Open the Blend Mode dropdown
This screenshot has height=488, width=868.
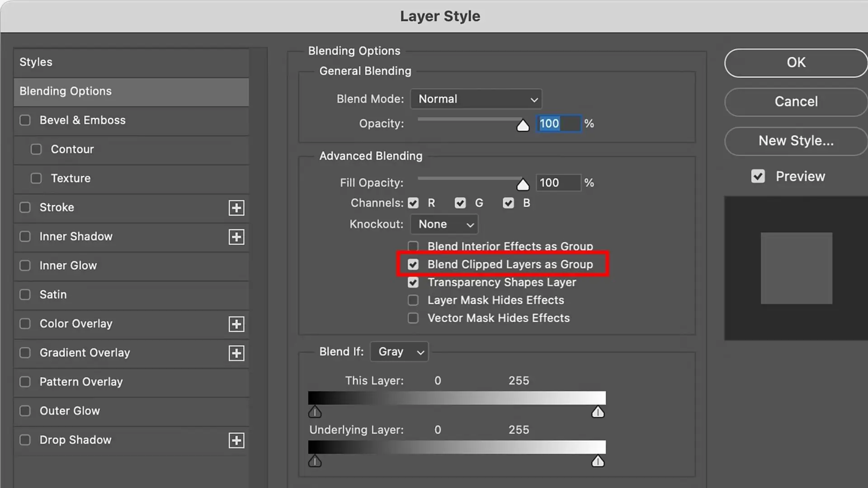point(476,99)
